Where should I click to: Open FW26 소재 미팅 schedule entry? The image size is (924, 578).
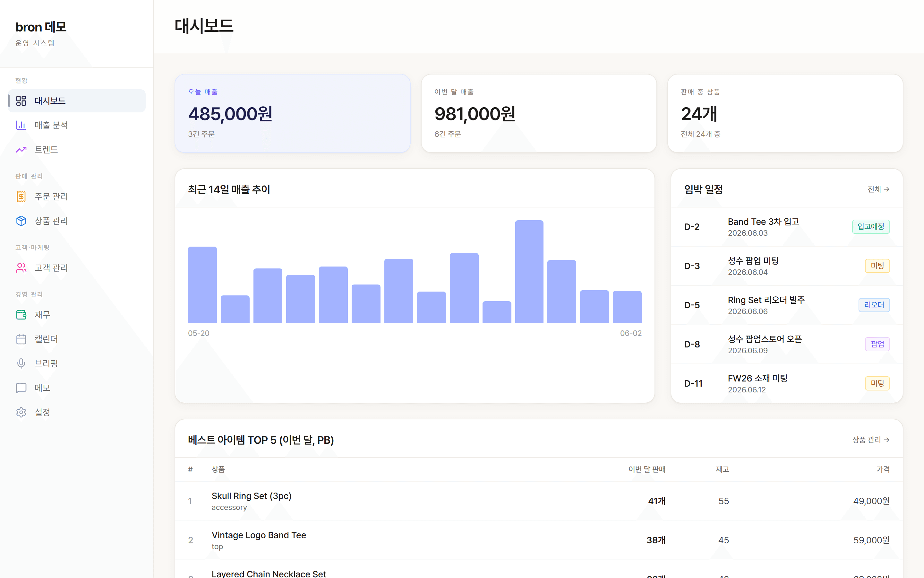point(787,383)
